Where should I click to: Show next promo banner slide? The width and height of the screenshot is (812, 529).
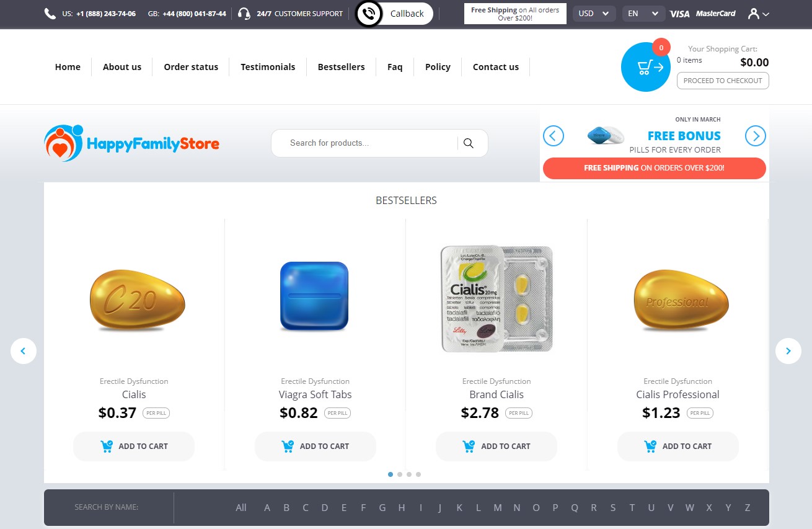pyautogui.click(x=756, y=136)
